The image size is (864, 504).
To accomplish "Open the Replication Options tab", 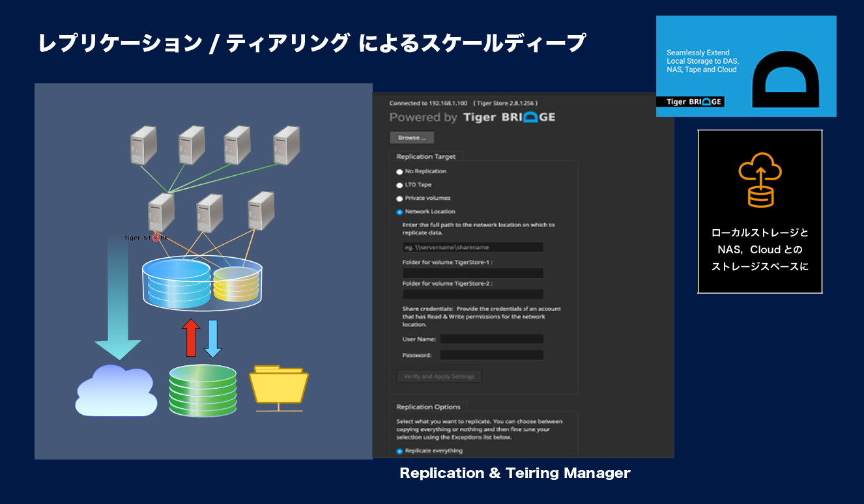I will tap(428, 407).
